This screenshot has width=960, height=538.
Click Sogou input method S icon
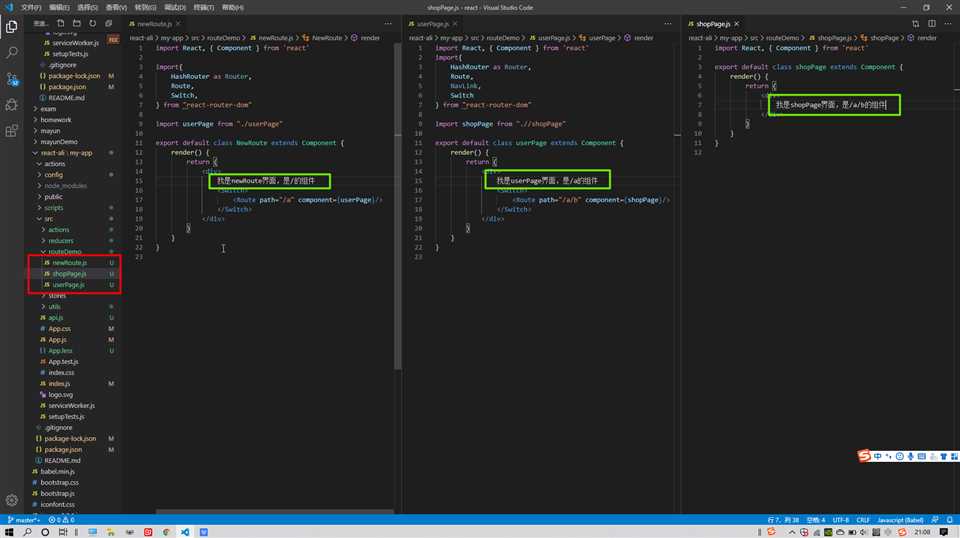[864, 456]
